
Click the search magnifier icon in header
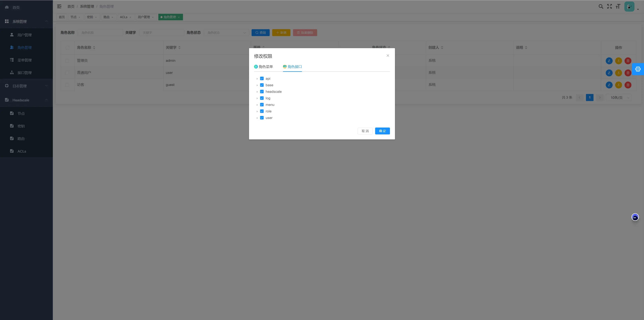point(601,7)
